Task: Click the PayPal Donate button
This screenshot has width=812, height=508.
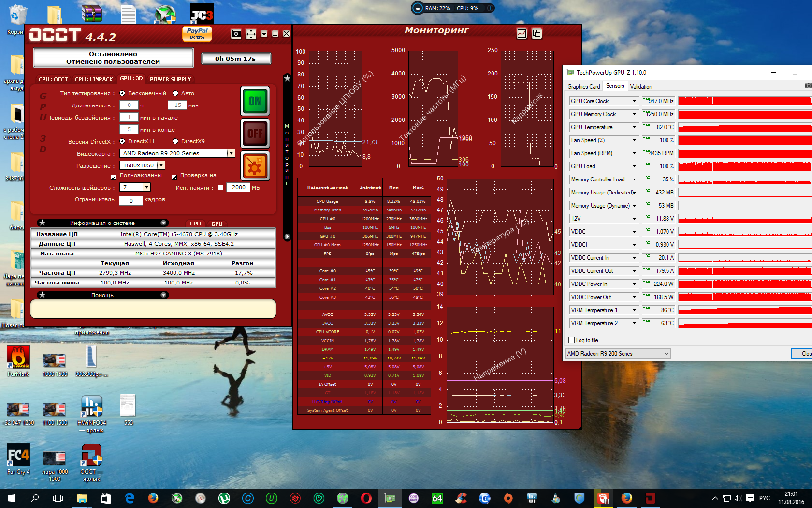Action: (x=197, y=33)
